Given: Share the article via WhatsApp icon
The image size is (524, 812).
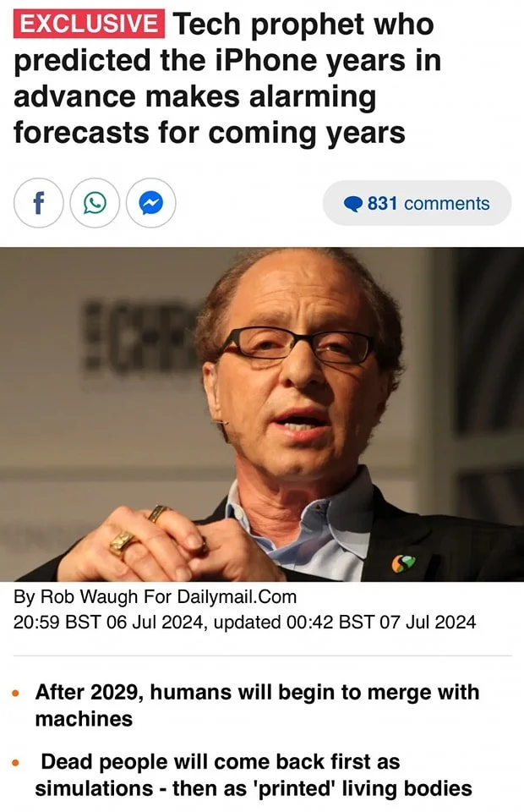Looking at the screenshot, I should pyautogui.click(x=95, y=203).
